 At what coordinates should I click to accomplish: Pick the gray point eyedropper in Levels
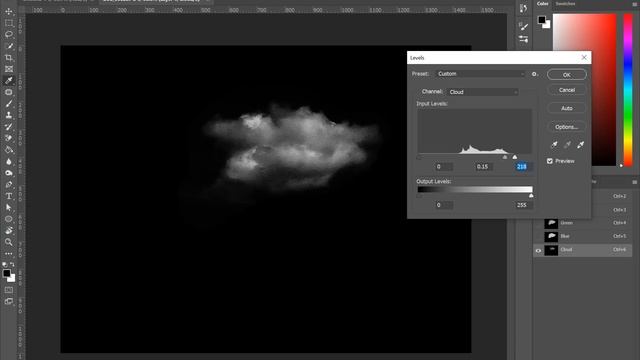[x=567, y=144]
